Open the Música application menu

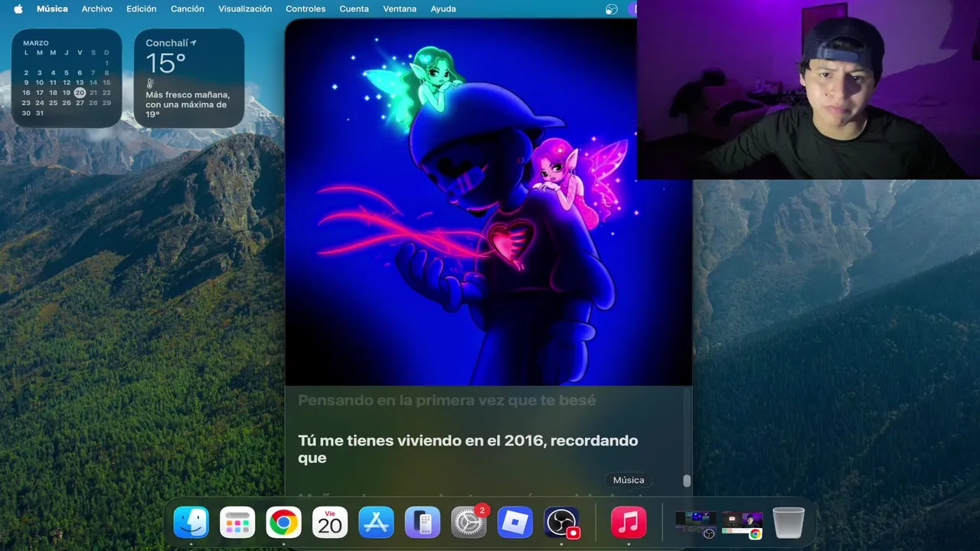[x=52, y=9]
